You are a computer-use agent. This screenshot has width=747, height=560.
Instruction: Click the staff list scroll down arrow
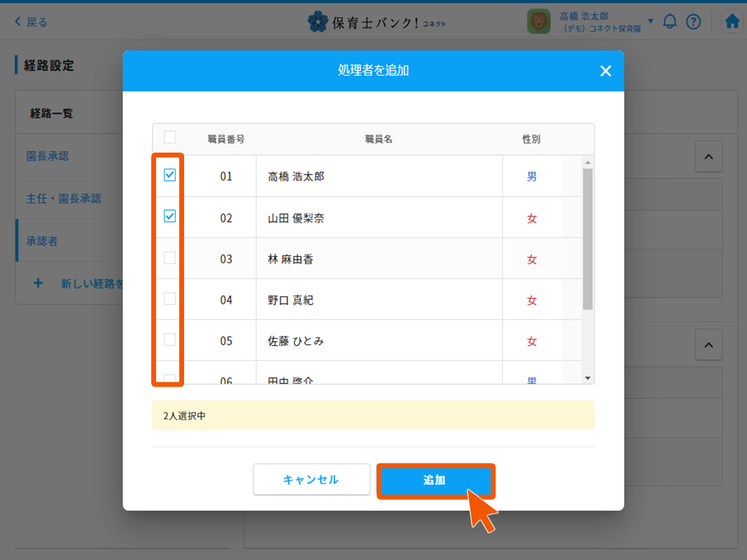588,378
